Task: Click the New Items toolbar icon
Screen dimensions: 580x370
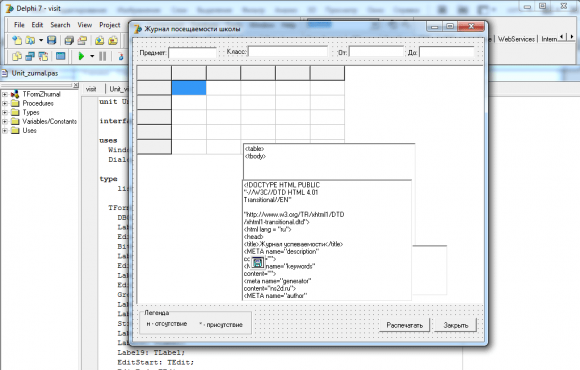Action: coord(17,40)
